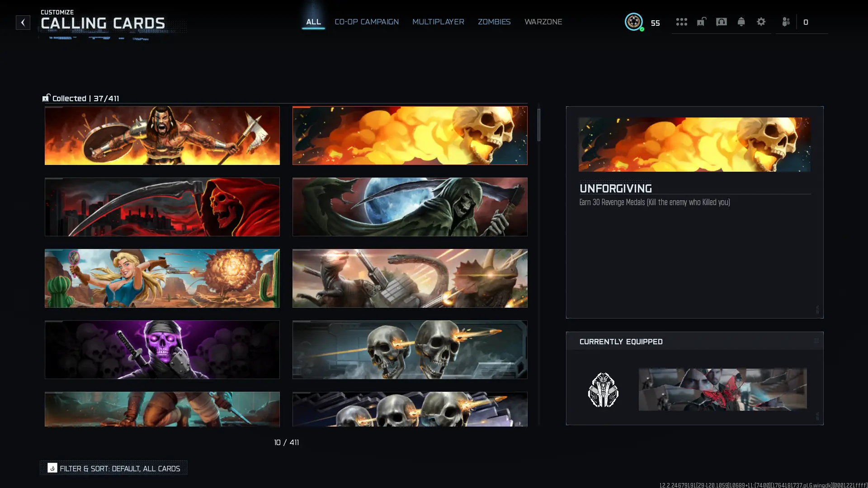Open the Filter & Sort: Default, All Cards panel
868x488 pixels.
tap(113, 468)
